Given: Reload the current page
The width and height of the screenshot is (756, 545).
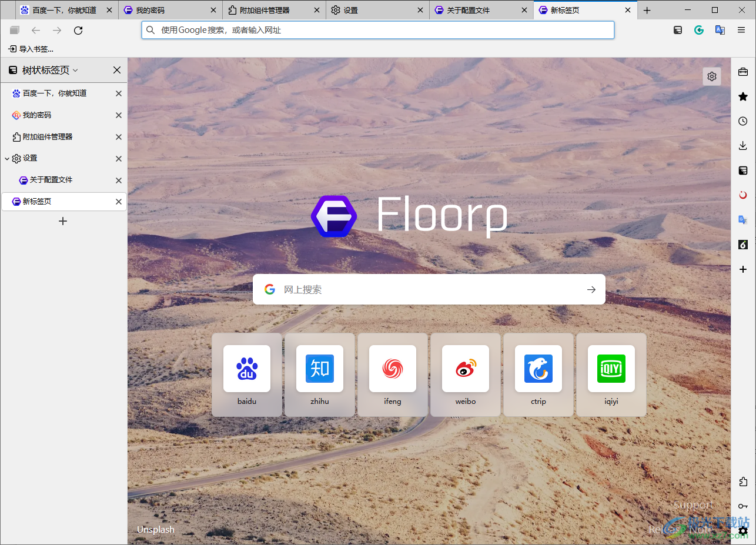Looking at the screenshot, I should pos(78,30).
